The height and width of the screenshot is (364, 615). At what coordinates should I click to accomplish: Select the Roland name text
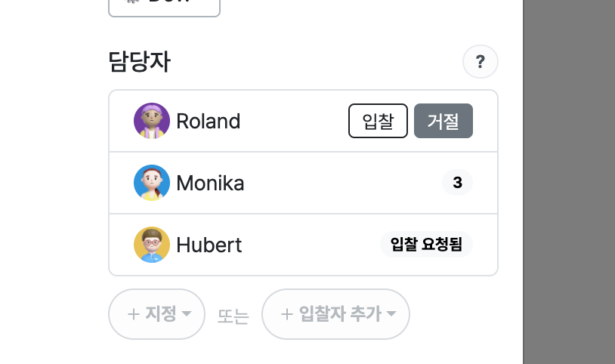[x=209, y=121]
